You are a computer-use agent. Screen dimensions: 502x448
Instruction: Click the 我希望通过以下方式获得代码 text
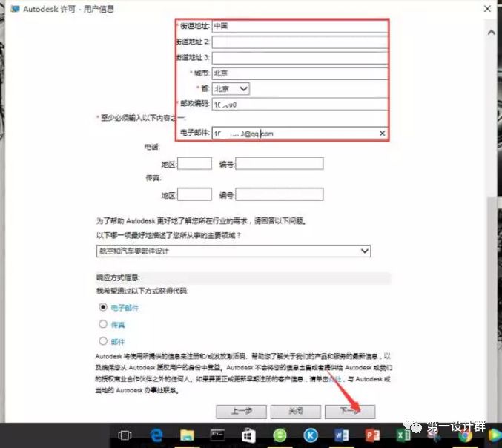(x=142, y=291)
